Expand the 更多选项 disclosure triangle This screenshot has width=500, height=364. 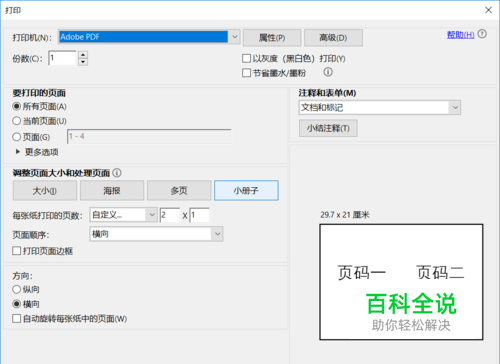click(x=18, y=152)
